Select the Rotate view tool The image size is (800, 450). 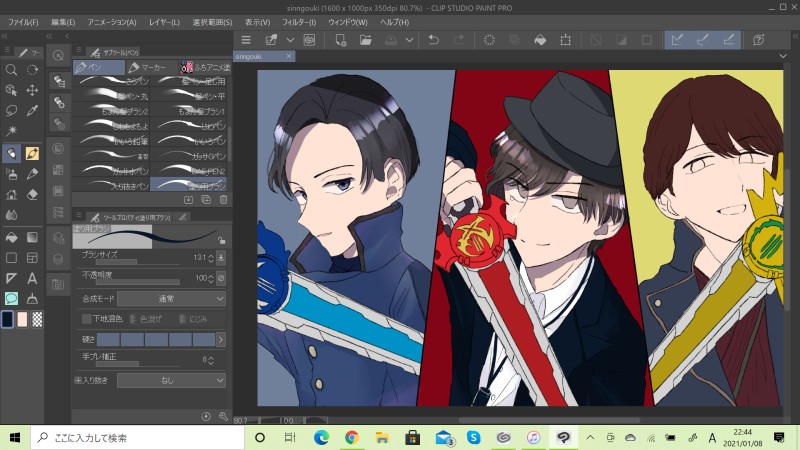(x=32, y=70)
